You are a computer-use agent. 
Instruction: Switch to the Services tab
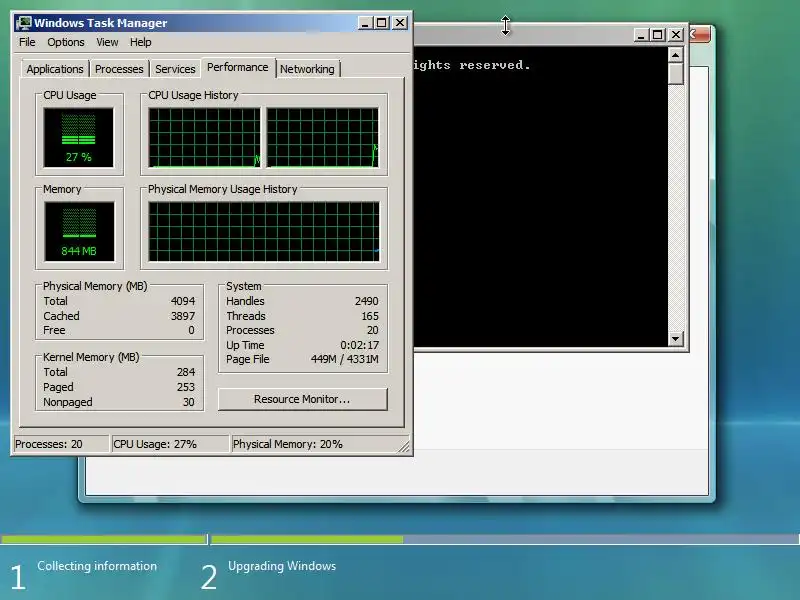175,69
